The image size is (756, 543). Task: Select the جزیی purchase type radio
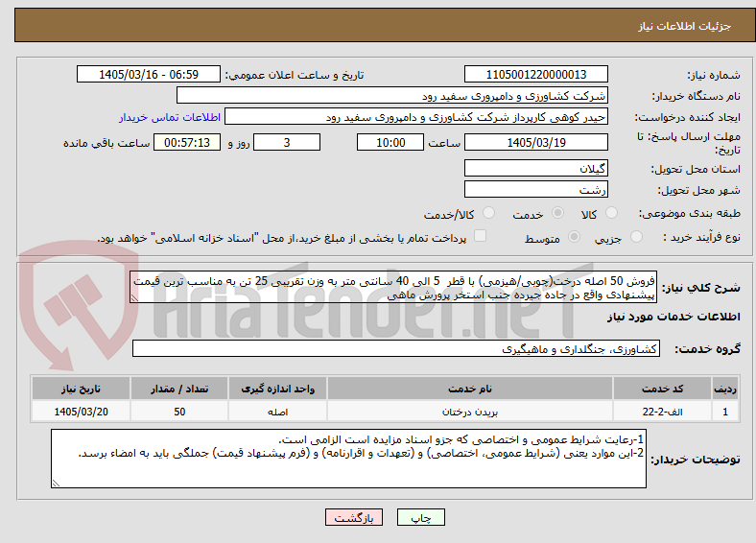pyautogui.click(x=636, y=236)
